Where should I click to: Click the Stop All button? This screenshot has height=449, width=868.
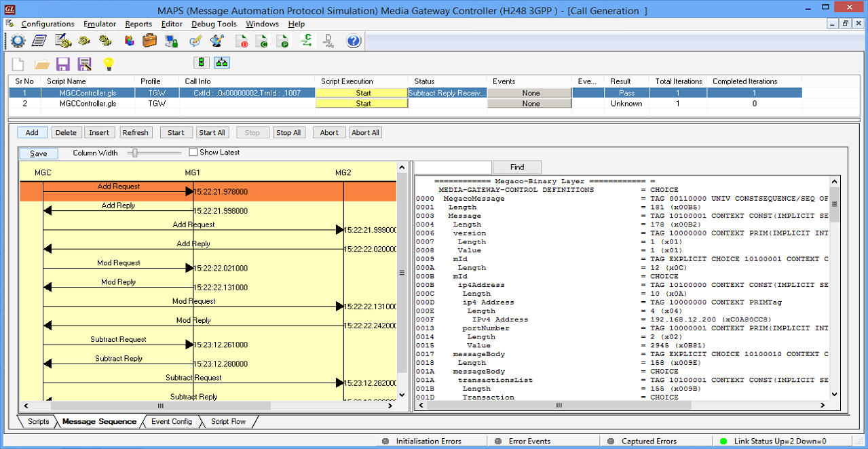288,132
